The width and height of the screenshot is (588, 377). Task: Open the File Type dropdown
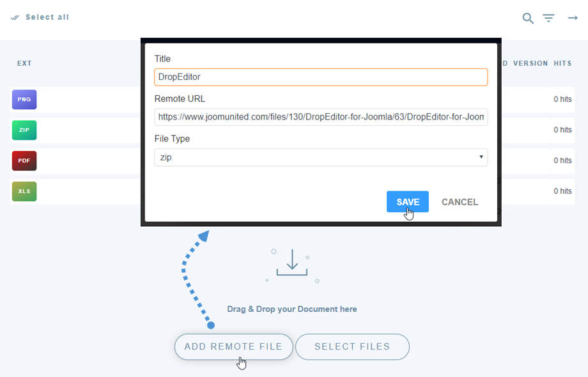coord(321,157)
